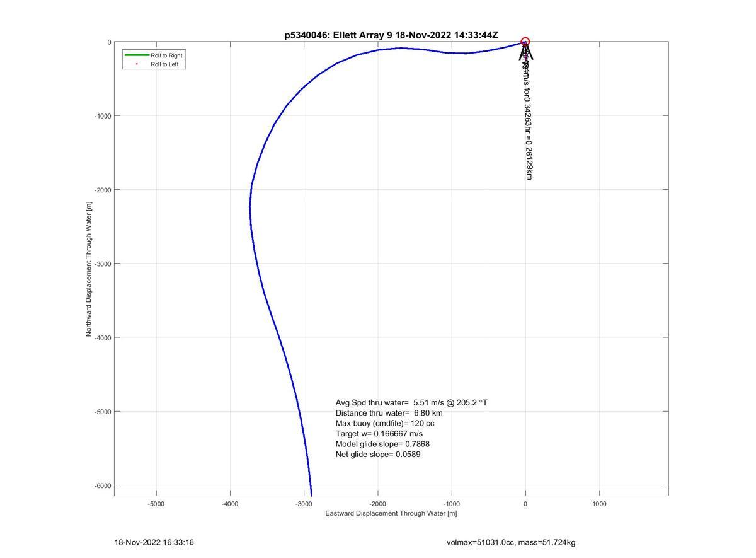
Task: Click the -5000 x-axis tick label
Action: coord(156,504)
